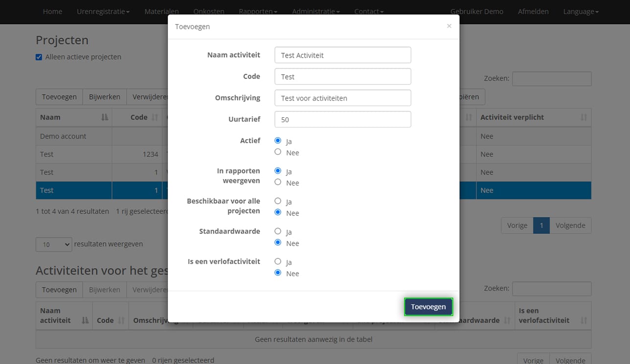This screenshot has width=630, height=364.
Task: Choose Ja for Is een verlofactiviteit
Action: 278,262
